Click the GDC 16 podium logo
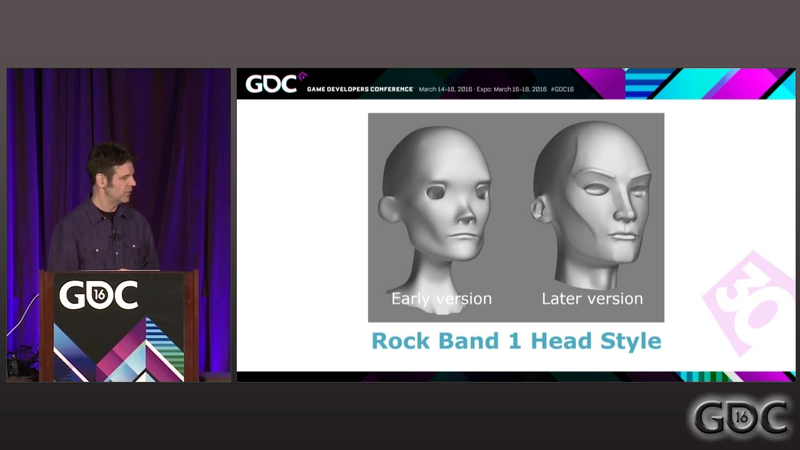Viewport: 800px width, 450px height. tap(98, 294)
